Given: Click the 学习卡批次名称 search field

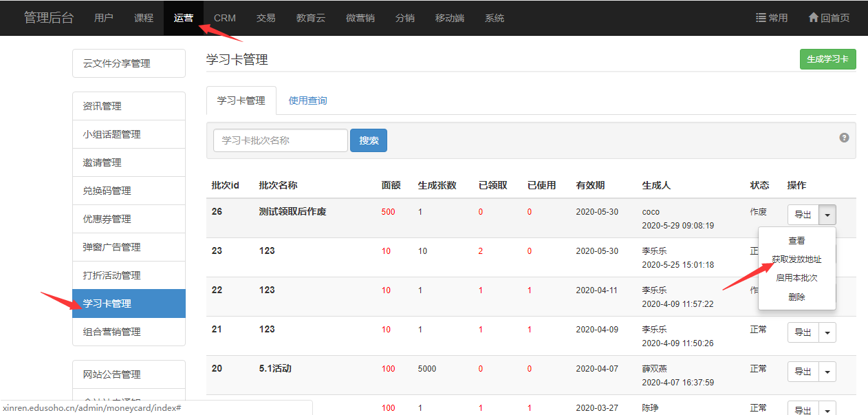Looking at the screenshot, I should tap(280, 140).
